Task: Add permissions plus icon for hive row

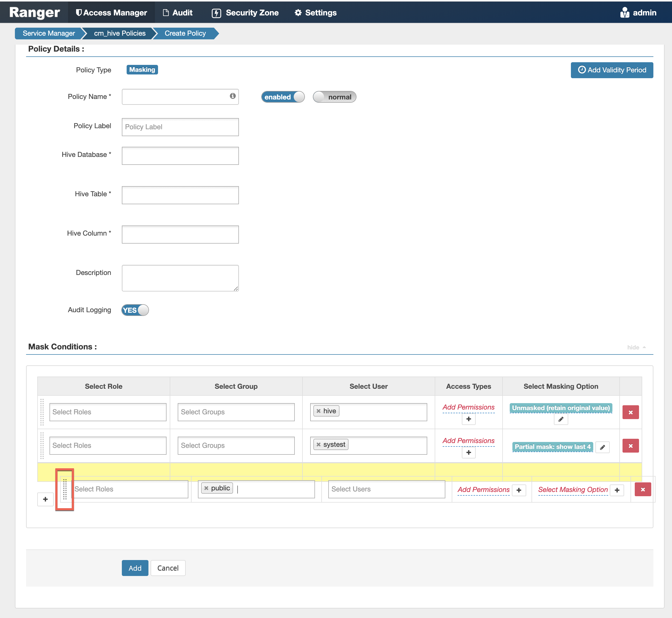Action: [468, 419]
